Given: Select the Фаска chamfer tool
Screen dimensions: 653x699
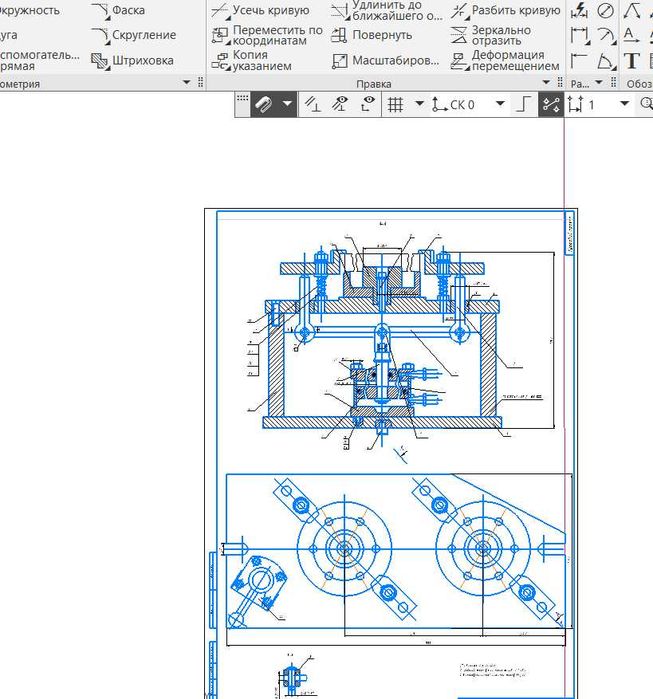Looking at the screenshot, I should [x=118, y=10].
